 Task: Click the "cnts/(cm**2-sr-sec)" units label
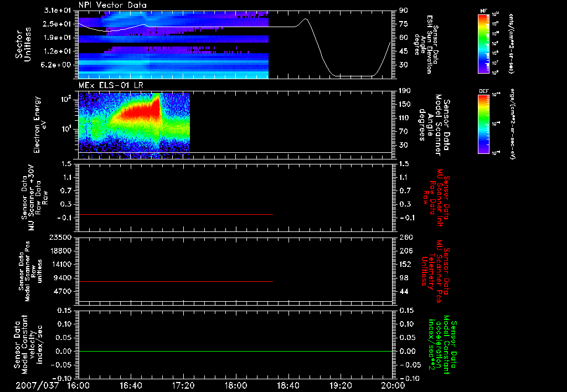[511, 44]
